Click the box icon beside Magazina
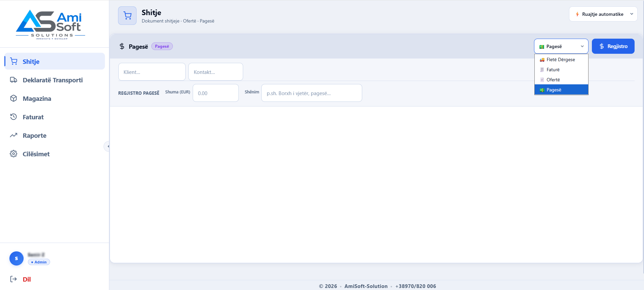 (13, 98)
